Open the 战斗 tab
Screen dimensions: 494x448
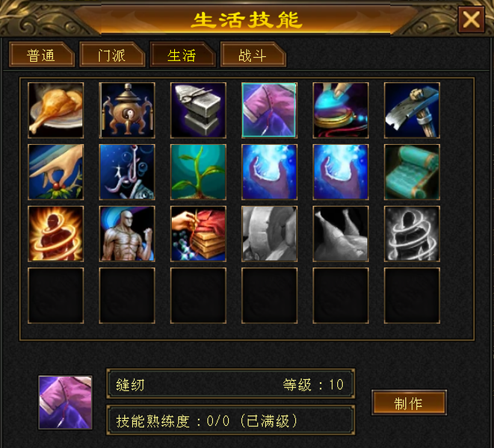253,55
